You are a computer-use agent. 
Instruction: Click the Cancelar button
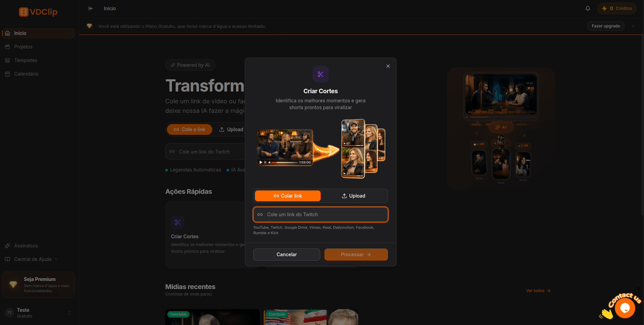[286, 255]
